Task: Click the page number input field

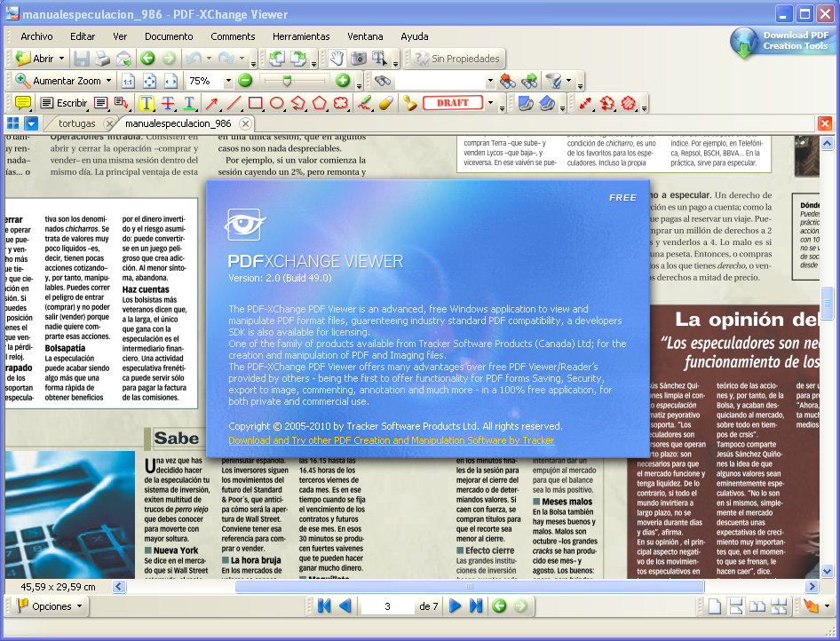Action: coord(387,606)
